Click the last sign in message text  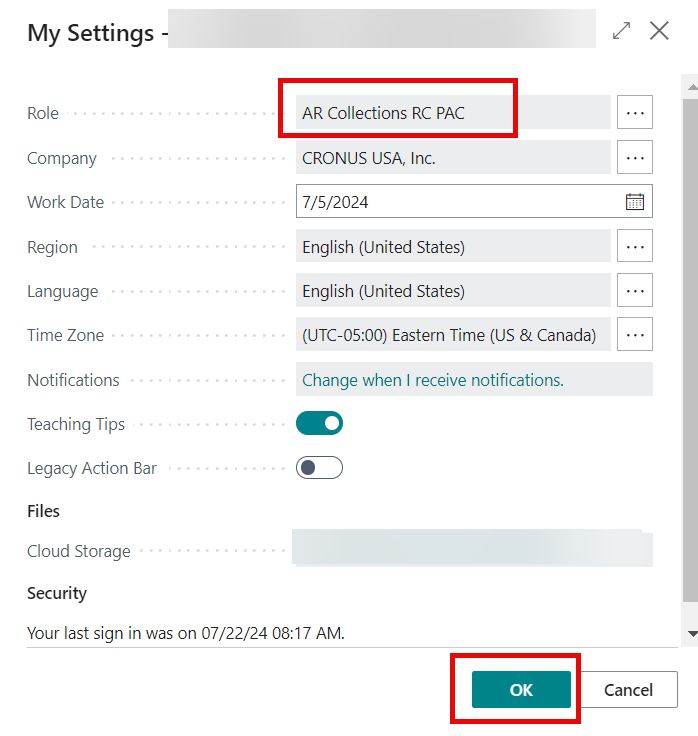(x=186, y=633)
